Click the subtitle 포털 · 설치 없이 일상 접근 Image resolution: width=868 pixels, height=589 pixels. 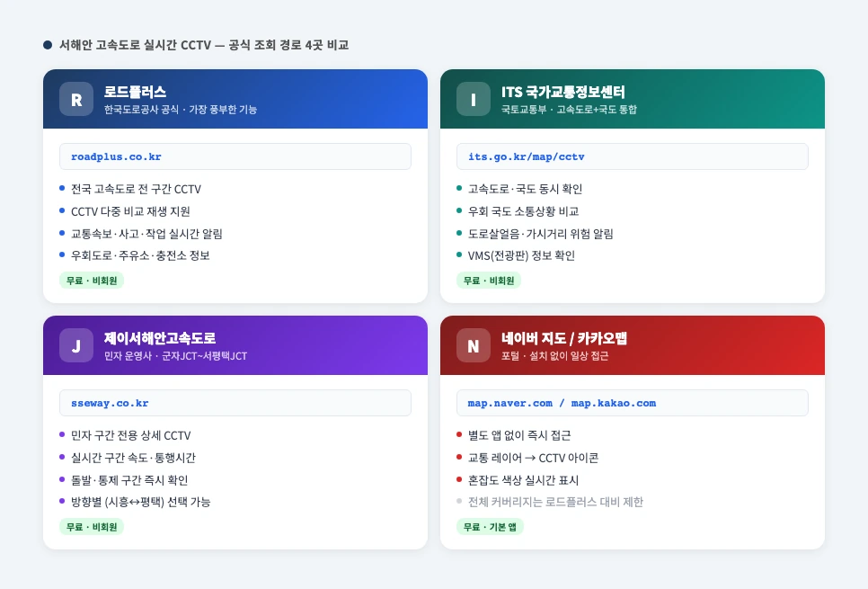[x=554, y=356]
